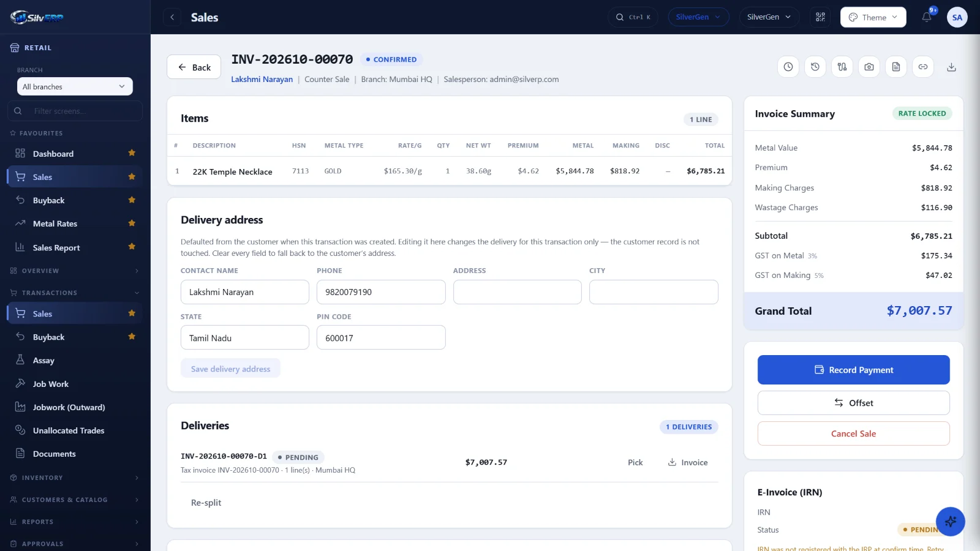Open the Theme dropdown
Viewport: 980px width, 551px height.
coord(873,17)
